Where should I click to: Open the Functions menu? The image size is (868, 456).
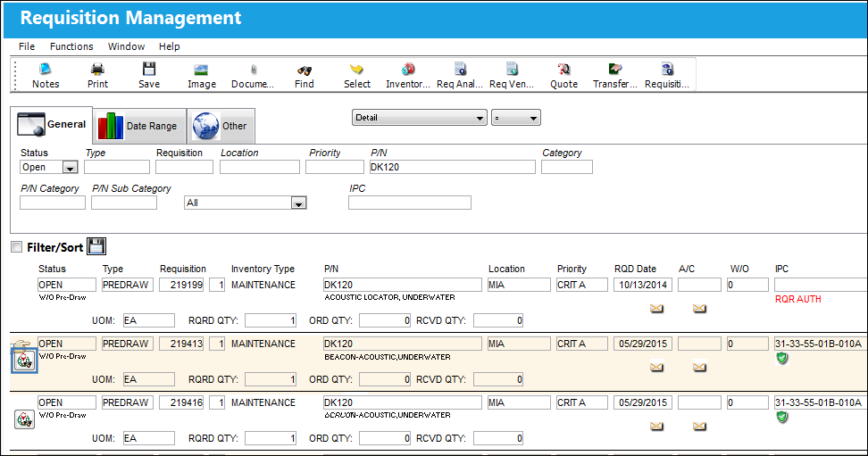(71, 46)
